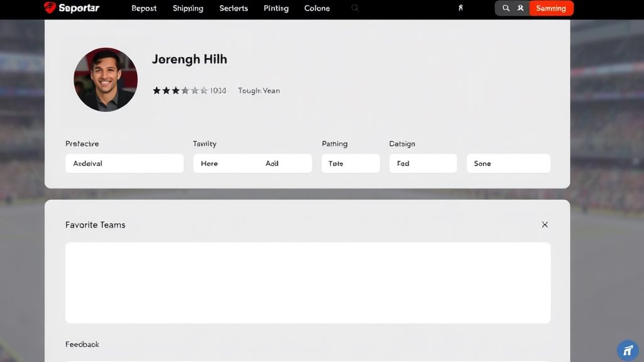Select the fifth rating star
The height and width of the screenshot is (362, 644).
[195, 90]
